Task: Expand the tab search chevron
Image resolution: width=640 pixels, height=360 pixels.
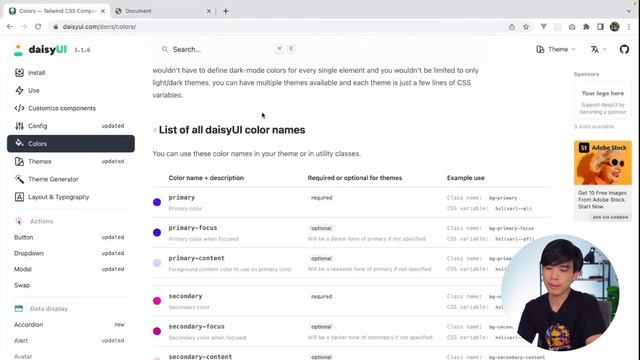Action: [x=629, y=11]
